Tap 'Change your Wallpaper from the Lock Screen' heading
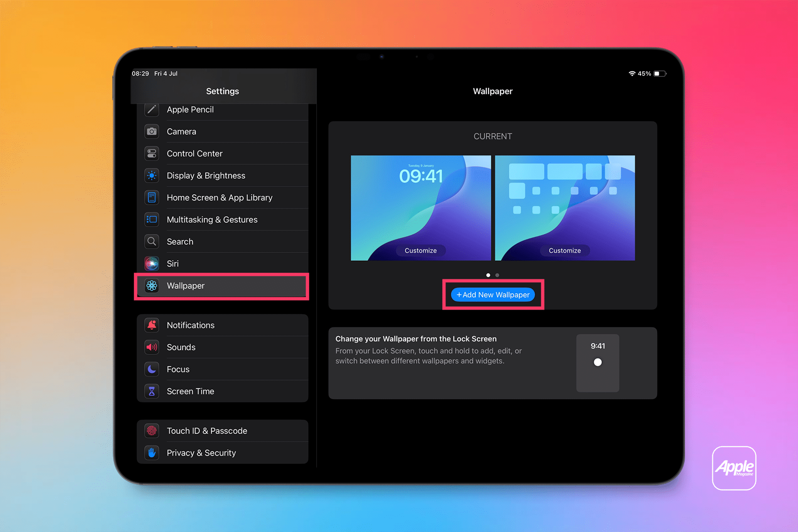 [416, 339]
